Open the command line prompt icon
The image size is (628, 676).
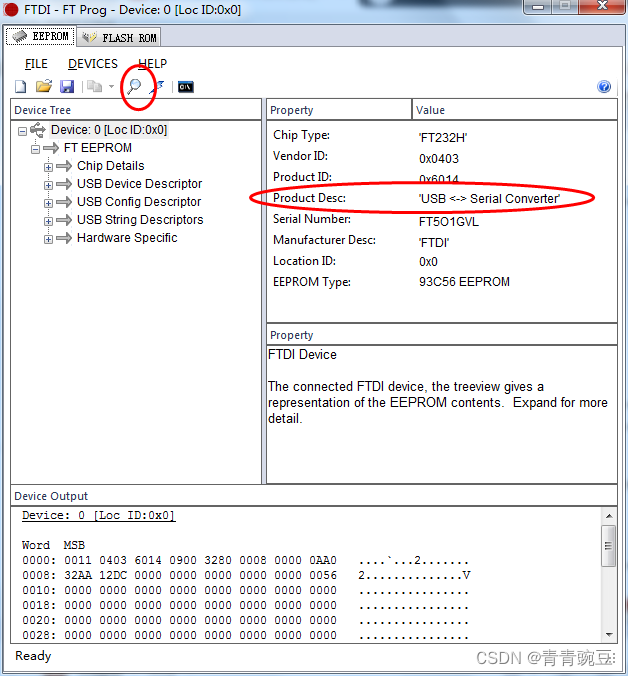coord(186,87)
